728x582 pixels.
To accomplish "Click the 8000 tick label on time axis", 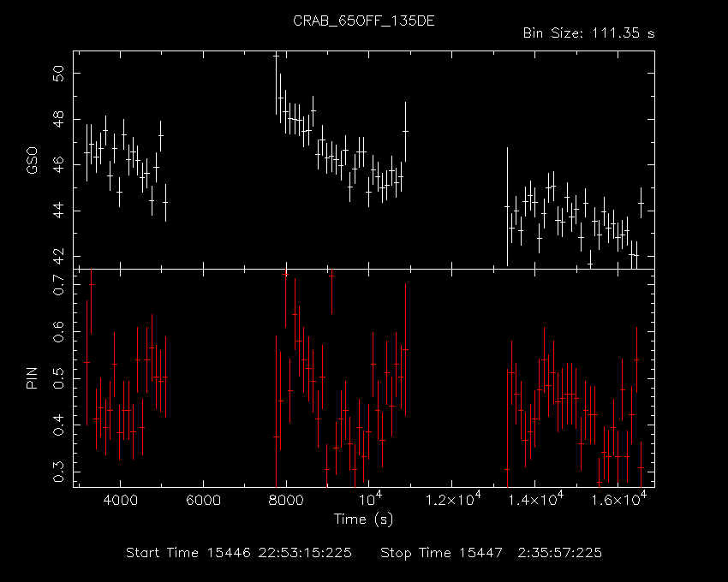I will [286, 500].
